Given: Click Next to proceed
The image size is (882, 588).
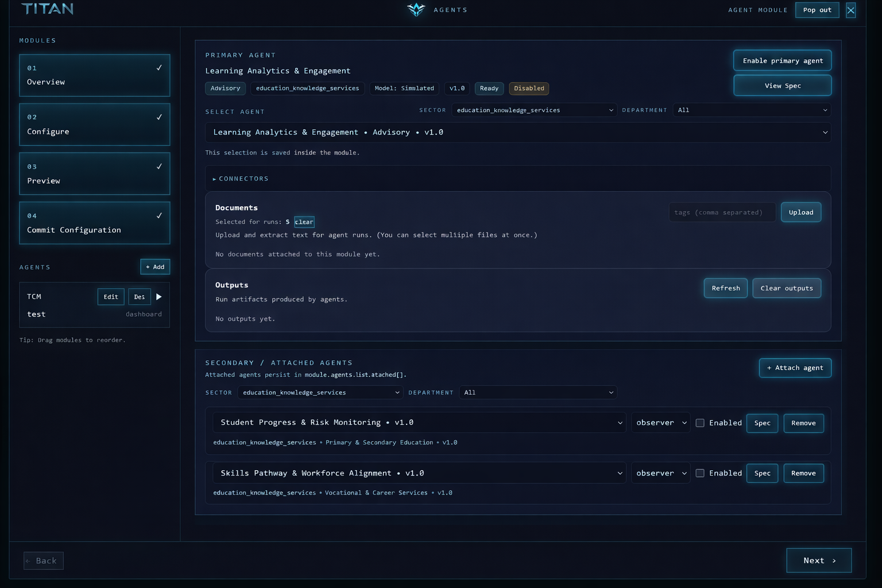Looking at the screenshot, I should coord(818,560).
